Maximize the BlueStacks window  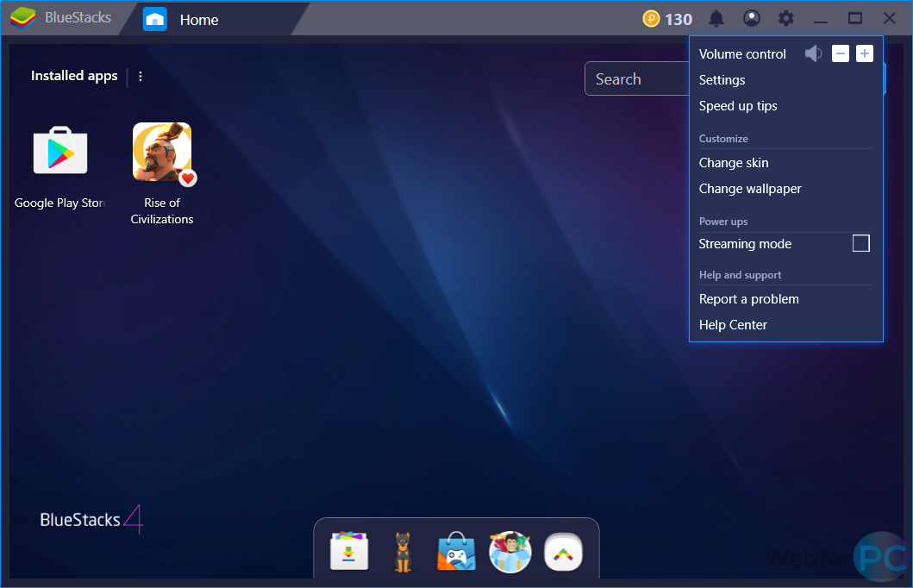(x=854, y=19)
